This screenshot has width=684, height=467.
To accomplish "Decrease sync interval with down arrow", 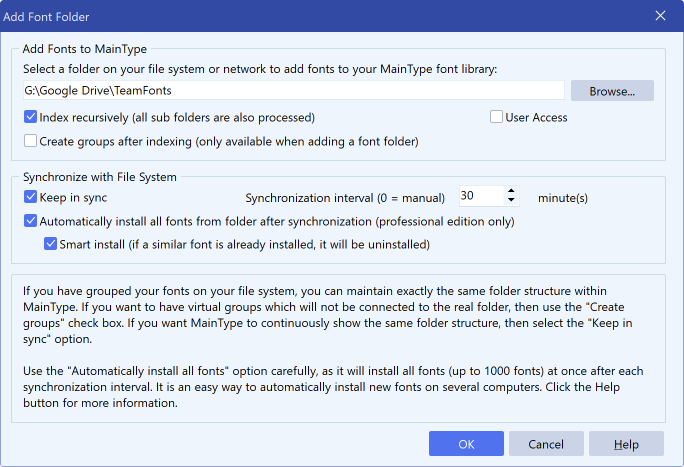I will (511, 203).
